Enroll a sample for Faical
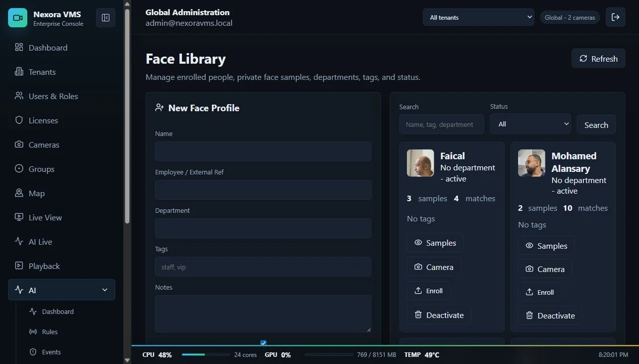The image size is (639, 364). pos(428,291)
